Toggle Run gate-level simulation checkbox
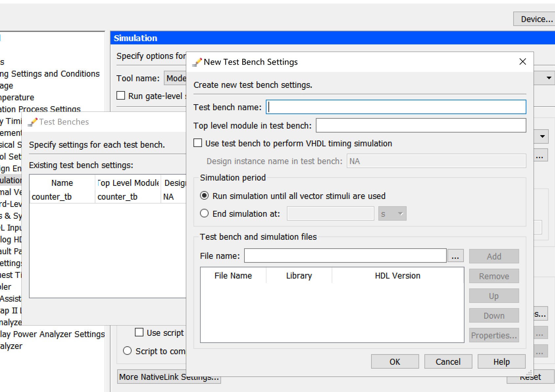This screenshot has height=392, width=555. 121,95
